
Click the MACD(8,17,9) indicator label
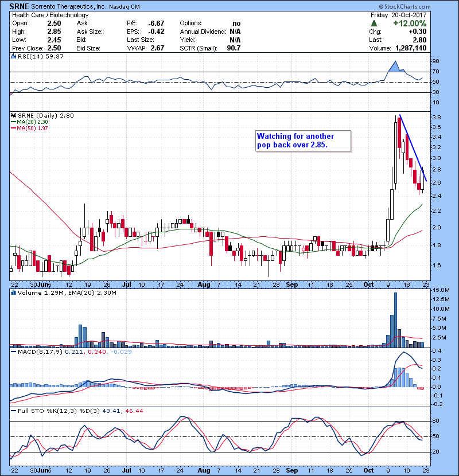tap(40, 352)
